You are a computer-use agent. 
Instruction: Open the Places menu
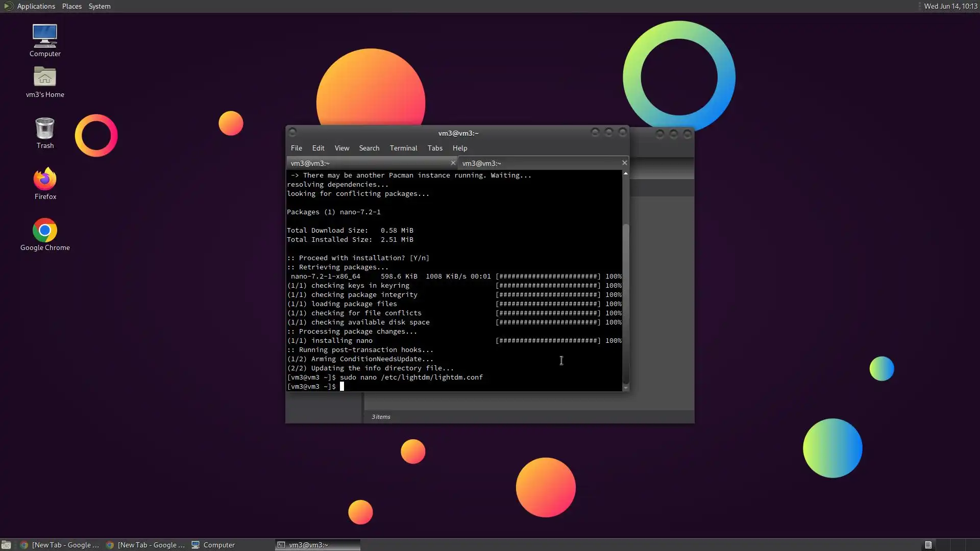click(71, 6)
